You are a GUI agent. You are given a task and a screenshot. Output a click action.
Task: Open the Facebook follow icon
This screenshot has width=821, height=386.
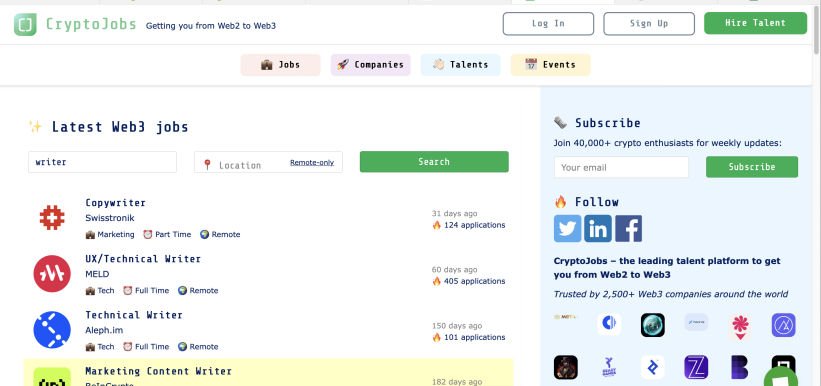click(x=628, y=228)
